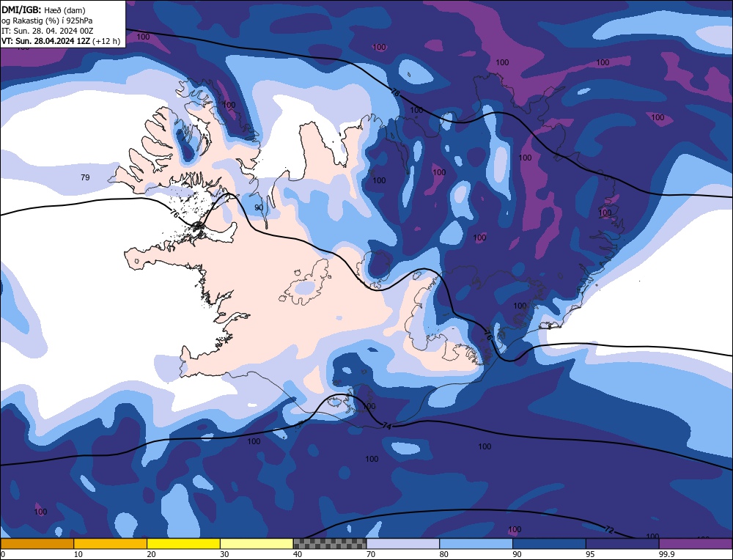Click the '99.9' tick label in the legend

(x=666, y=554)
